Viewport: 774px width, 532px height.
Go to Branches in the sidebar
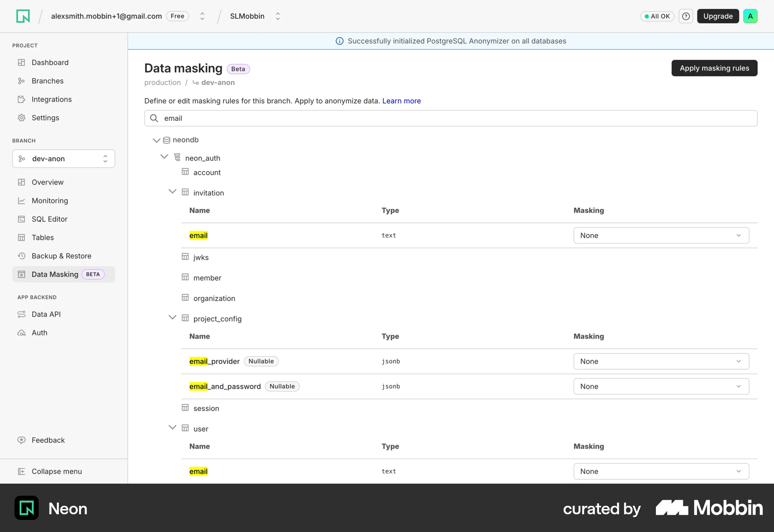pyautogui.click(x=64, y=81)
